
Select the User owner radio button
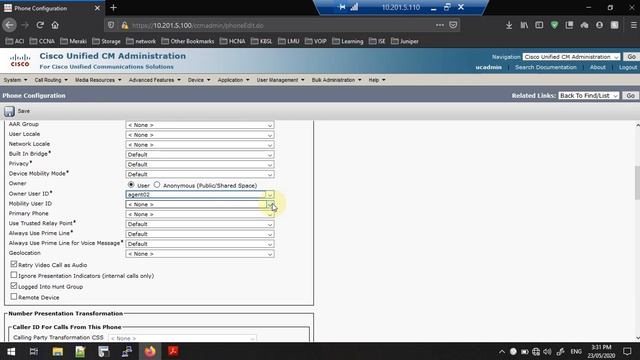point(131,184)
